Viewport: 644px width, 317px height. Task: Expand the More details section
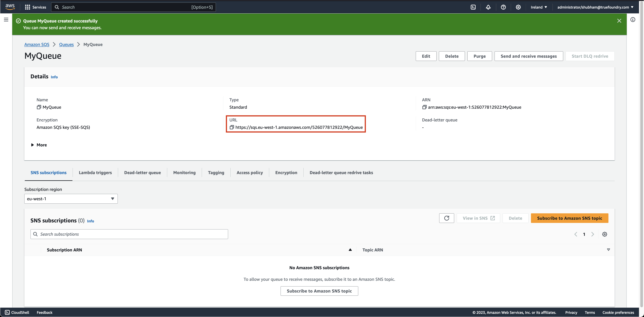(x=39, y=145)
